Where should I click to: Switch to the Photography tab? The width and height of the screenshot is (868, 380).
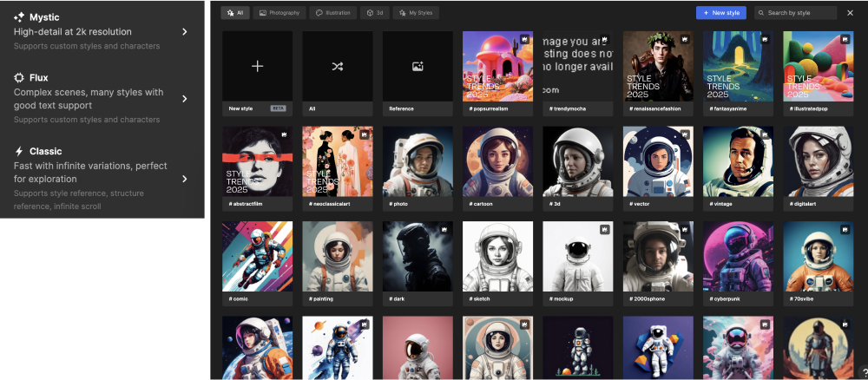(x=279, y=13)
